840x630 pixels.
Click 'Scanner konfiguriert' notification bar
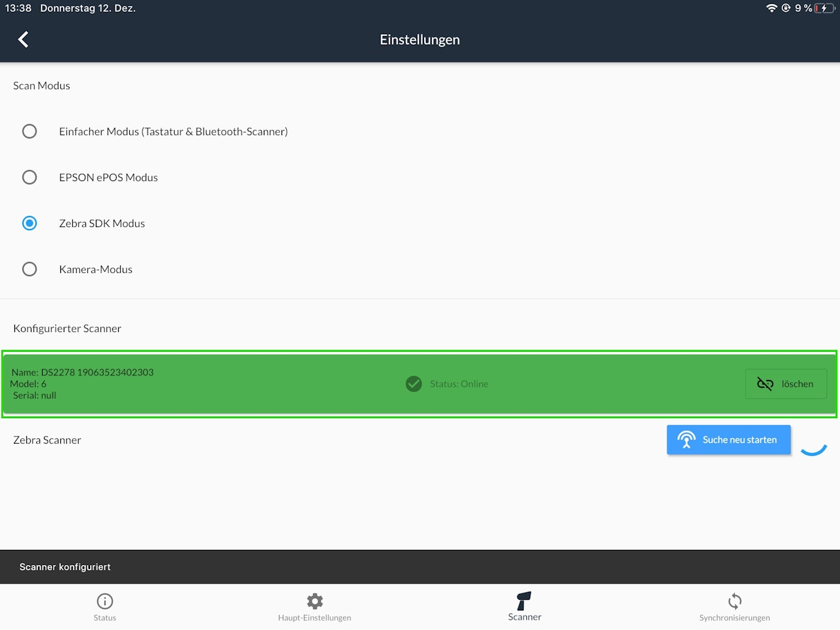pos(420,567)
